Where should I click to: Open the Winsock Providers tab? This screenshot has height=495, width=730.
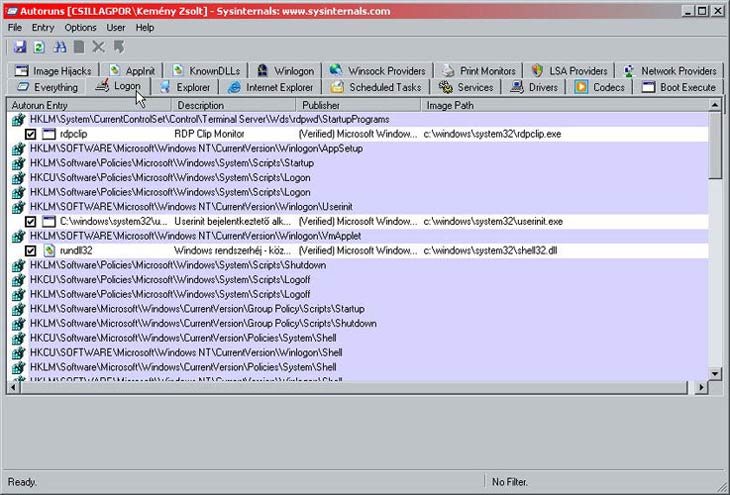coord(379,71)
